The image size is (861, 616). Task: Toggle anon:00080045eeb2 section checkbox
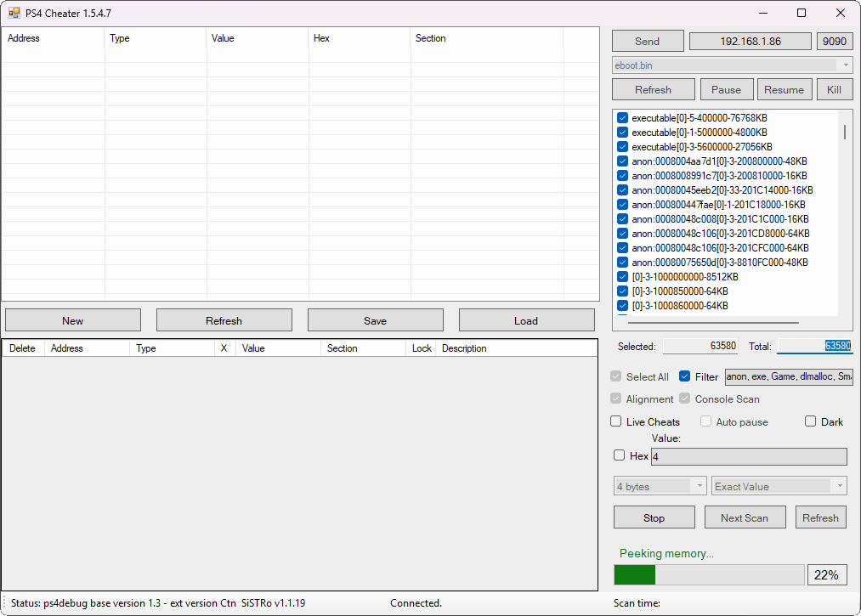point(622,190)
